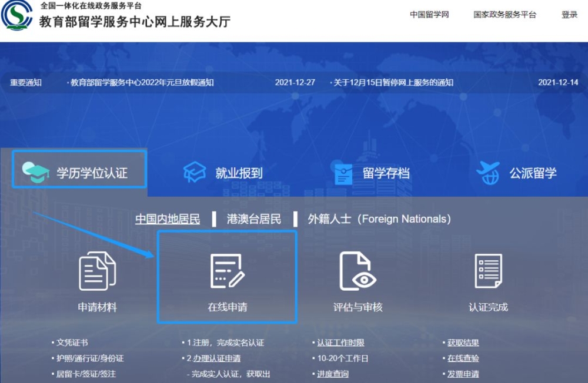Select the 中国内地居民 tab
This screenshot has width=588, height=383.
point(168,219)
